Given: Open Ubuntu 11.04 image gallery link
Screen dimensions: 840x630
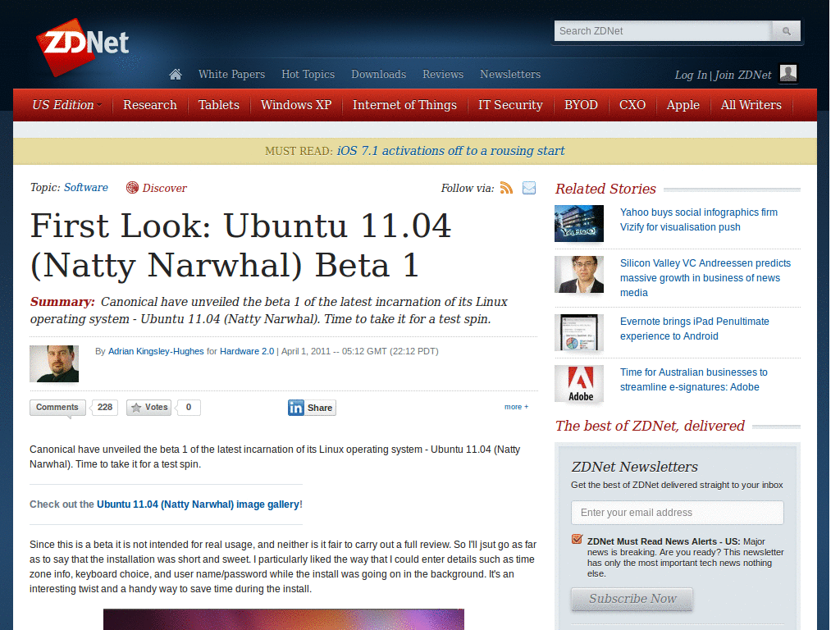Looking at the screenshot, I should pos(199,504).
